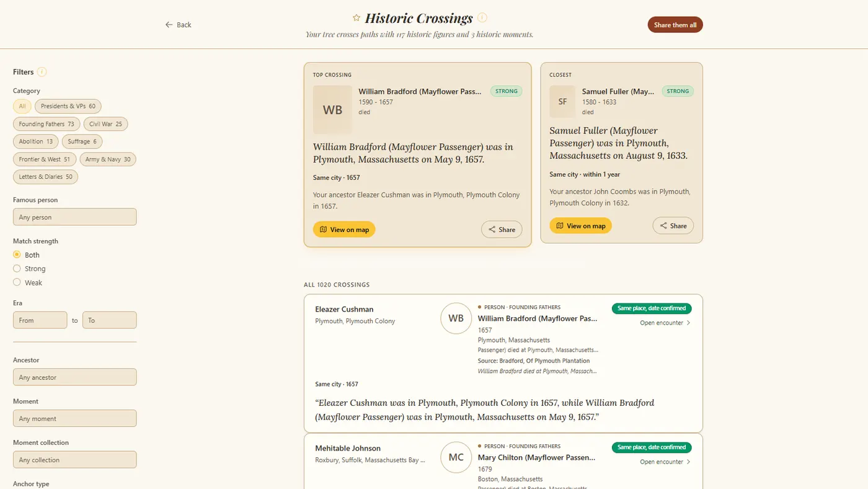The width and height of the screenshot is (868, 489).
Task: Open encounter for Mary Chilton row
Action: pyautogui.click(x=665, y=462)
